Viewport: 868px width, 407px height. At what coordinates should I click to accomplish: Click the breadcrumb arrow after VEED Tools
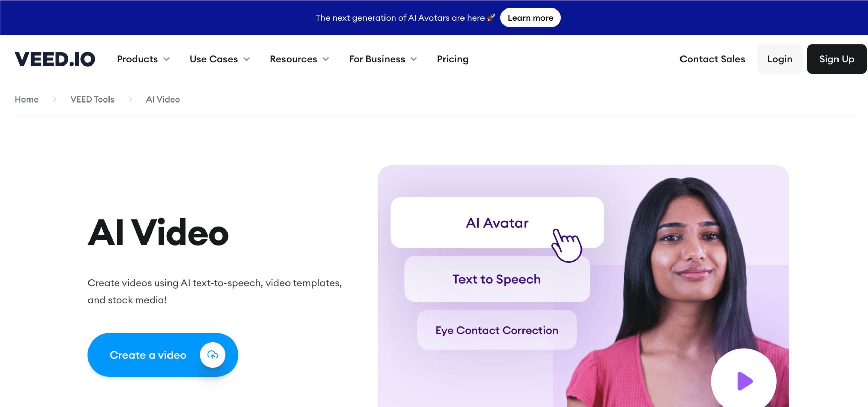coord(130,99)
